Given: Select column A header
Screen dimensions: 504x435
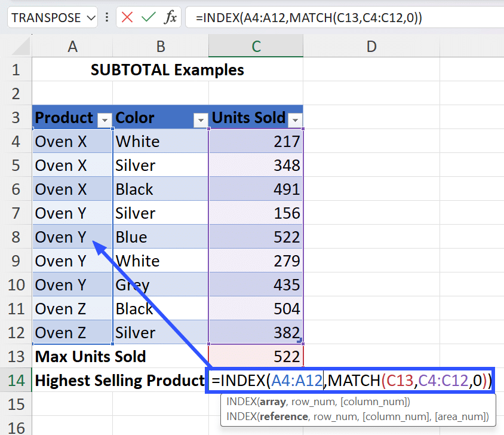Looking at the screenshot, I should (72, 47).
